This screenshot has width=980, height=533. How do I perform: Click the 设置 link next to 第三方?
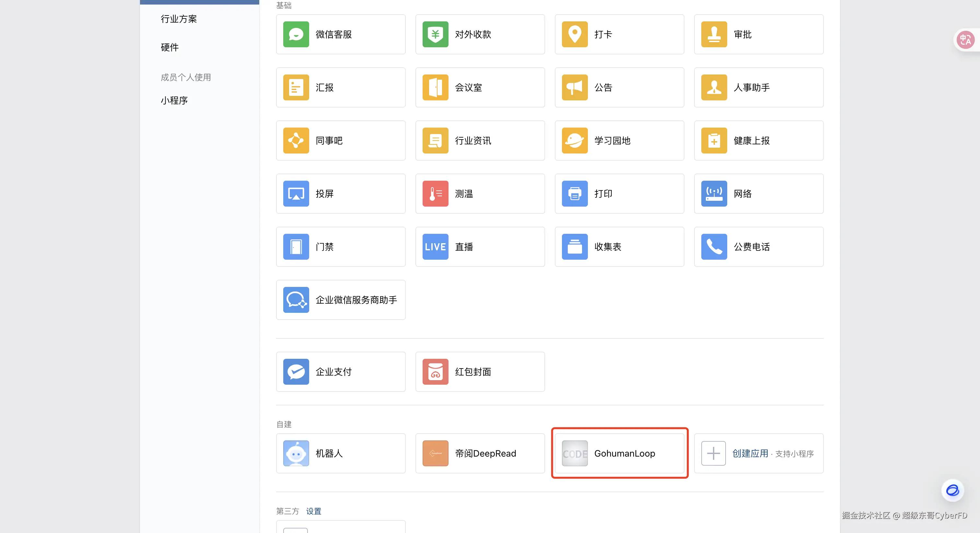(x=313, y=511)
